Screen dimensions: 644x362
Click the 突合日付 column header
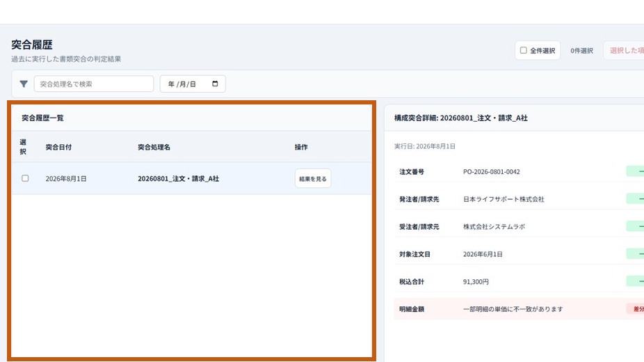click(x=58, y=147)
